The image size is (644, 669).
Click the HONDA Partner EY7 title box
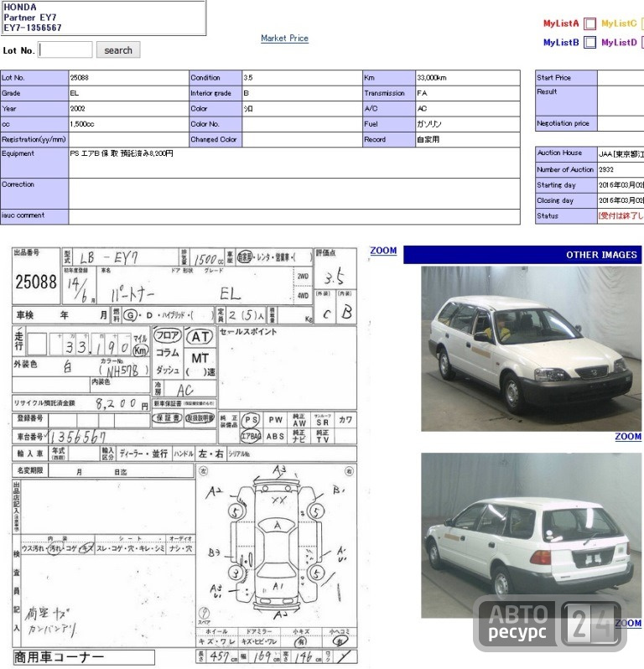(103, 18)
